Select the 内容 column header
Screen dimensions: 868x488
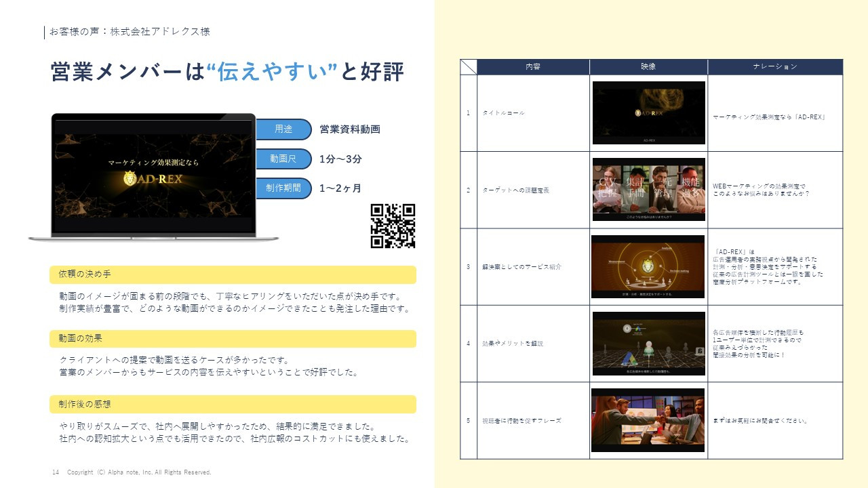tap(533, 66)
